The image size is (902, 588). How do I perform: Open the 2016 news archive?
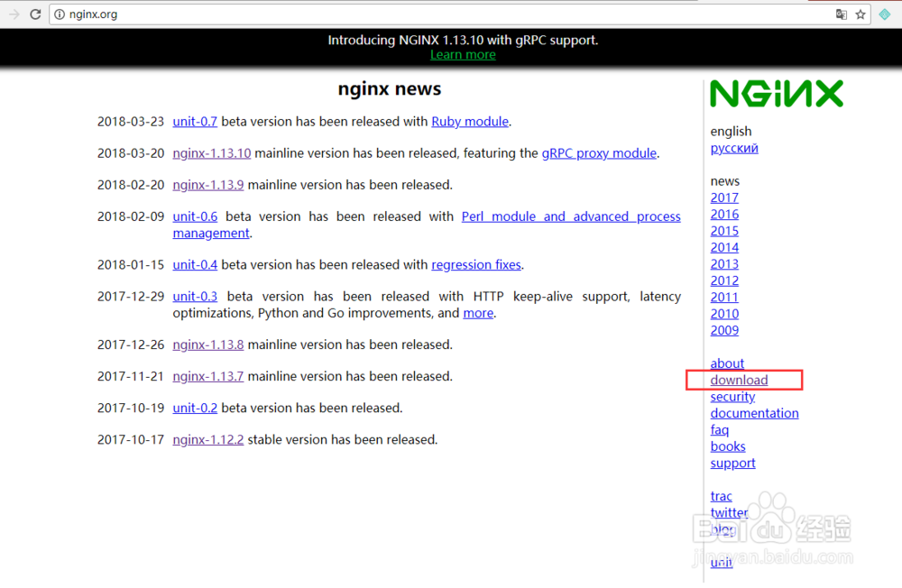tap(724, 215)
